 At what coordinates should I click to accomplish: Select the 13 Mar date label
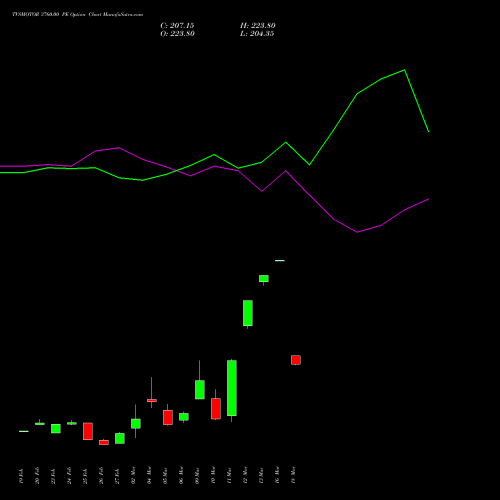261,476
